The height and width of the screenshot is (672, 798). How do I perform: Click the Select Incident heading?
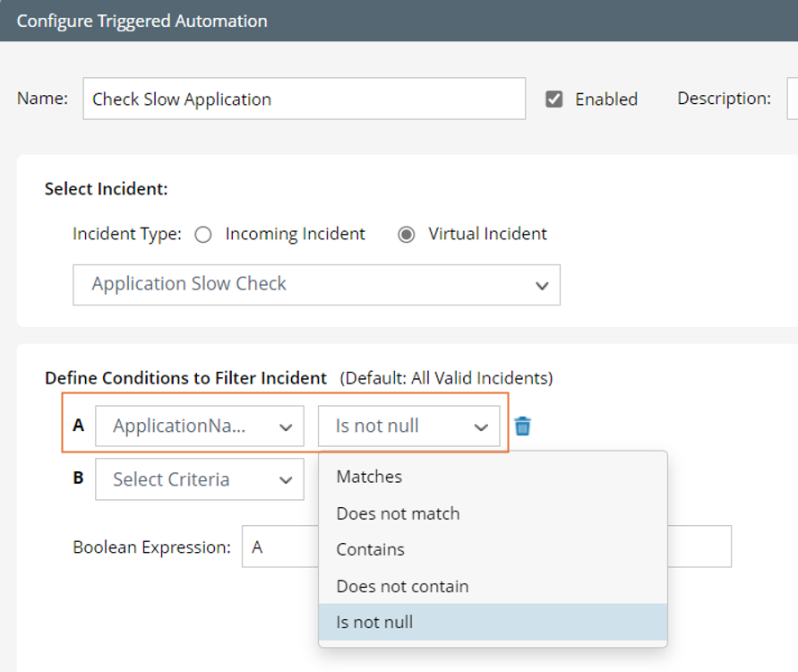[x=106, y=189]
